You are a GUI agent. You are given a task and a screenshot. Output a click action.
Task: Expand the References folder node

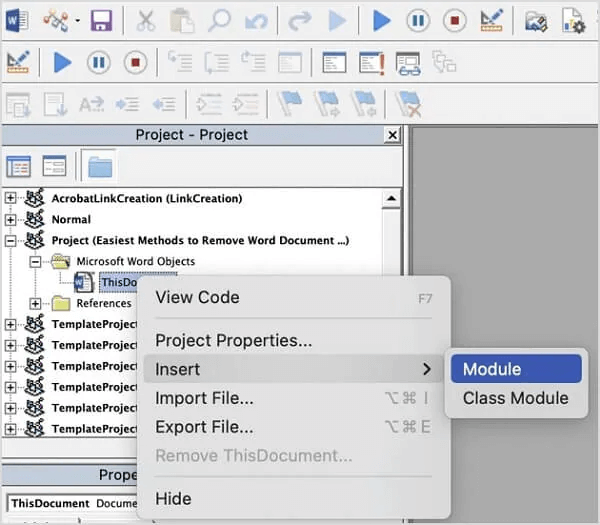tap(36, 303)
